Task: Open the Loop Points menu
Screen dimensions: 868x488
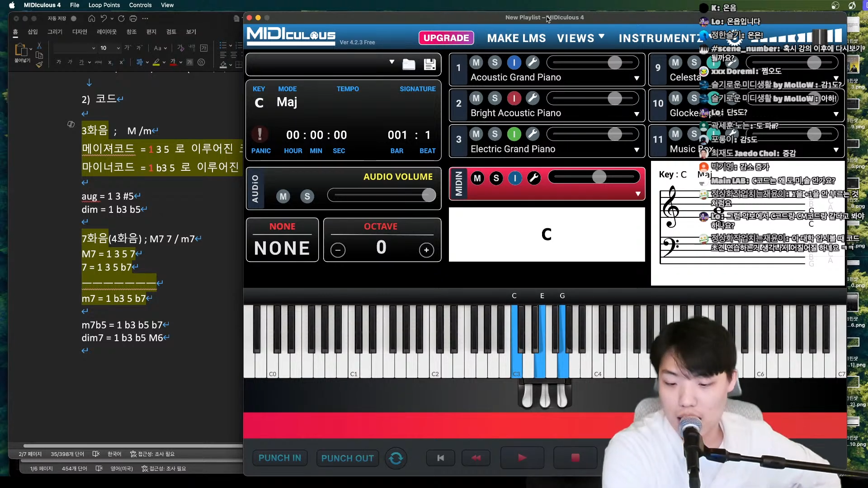Action: click(x=104, y=5)
